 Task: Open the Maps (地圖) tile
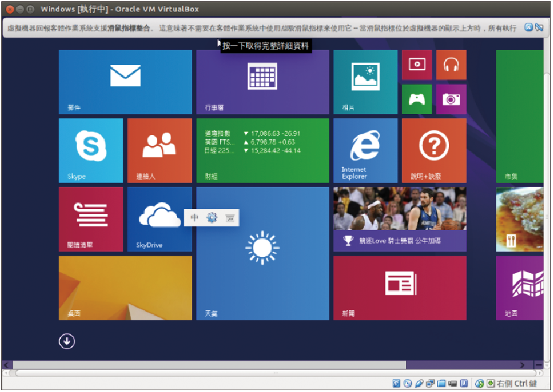[x=520, y=288]
